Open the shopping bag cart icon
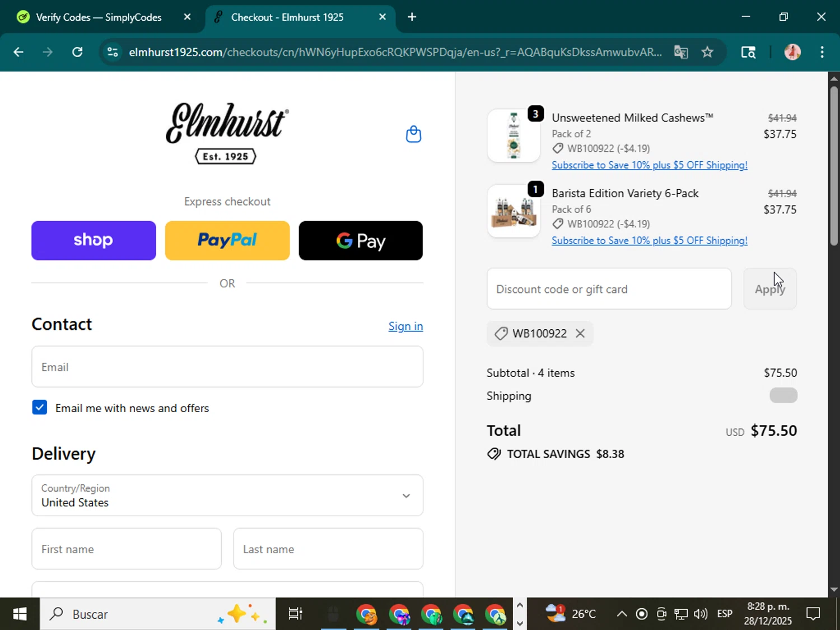Viewport: 840px width, 630px height. 413,134
